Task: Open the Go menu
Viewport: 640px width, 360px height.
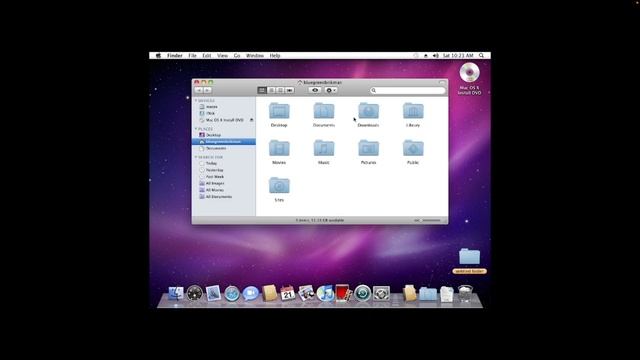Action: tap(237, 56)
